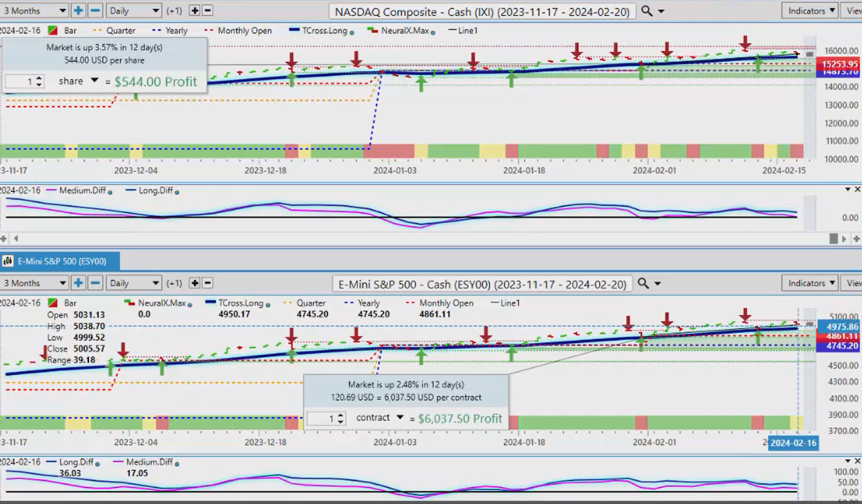Open contract unit dropdown in profit box
Image resolution: width=862 pixels, height=504 pixels.
click(399, 417)
